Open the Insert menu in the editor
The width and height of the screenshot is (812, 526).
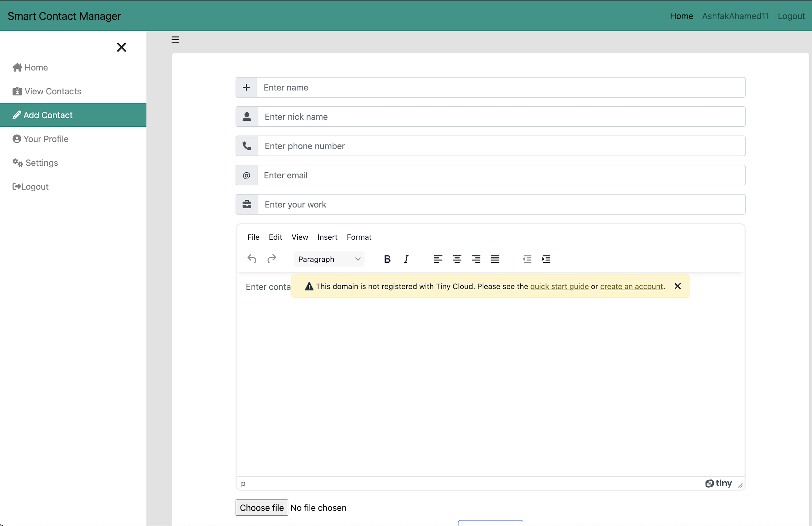(x=327, y=237)
